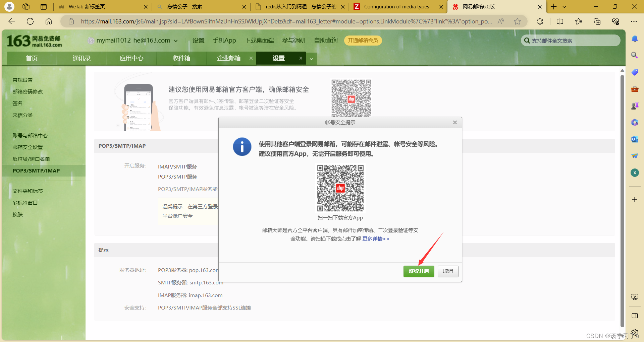Close the 企业邮箱 tab
Screen dimensions: 644x342
point(251,58)
